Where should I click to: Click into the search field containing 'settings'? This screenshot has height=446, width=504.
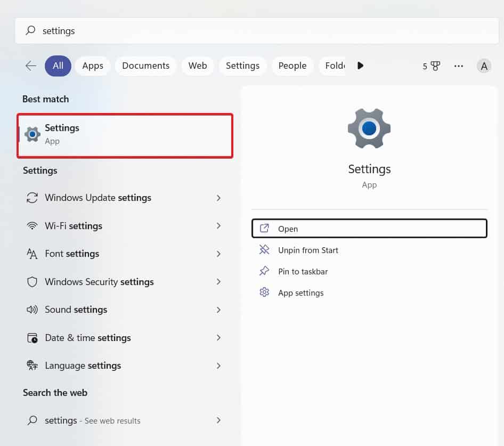256,30
